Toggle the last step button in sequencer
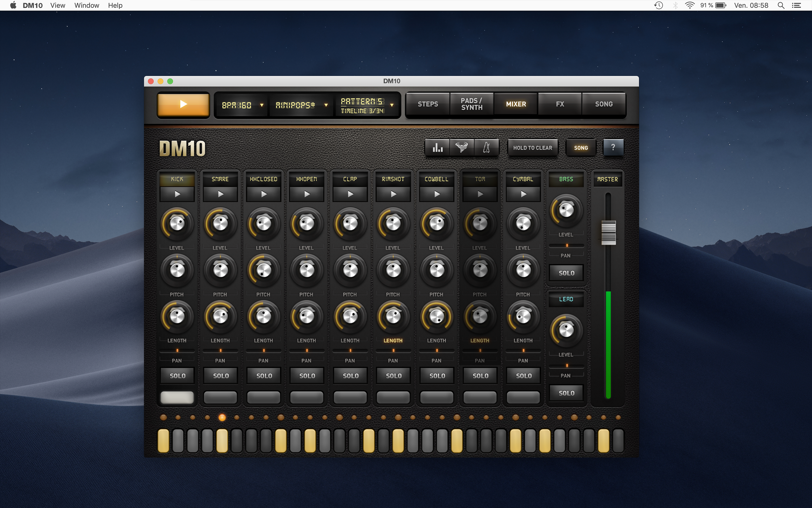Image resolution: width=812 pixels, height=508 pixels. pyautogui.click(x=618, y=440)
